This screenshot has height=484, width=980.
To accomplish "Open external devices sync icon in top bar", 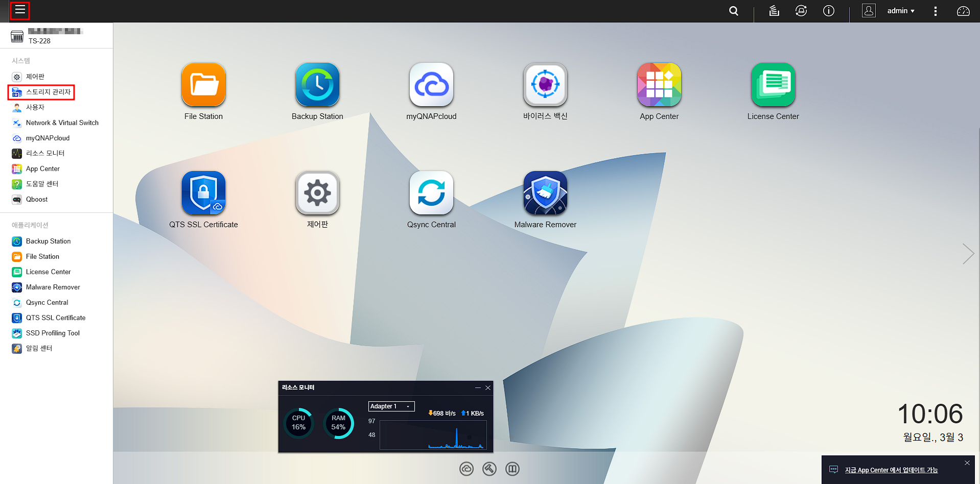I will [801, 11].
